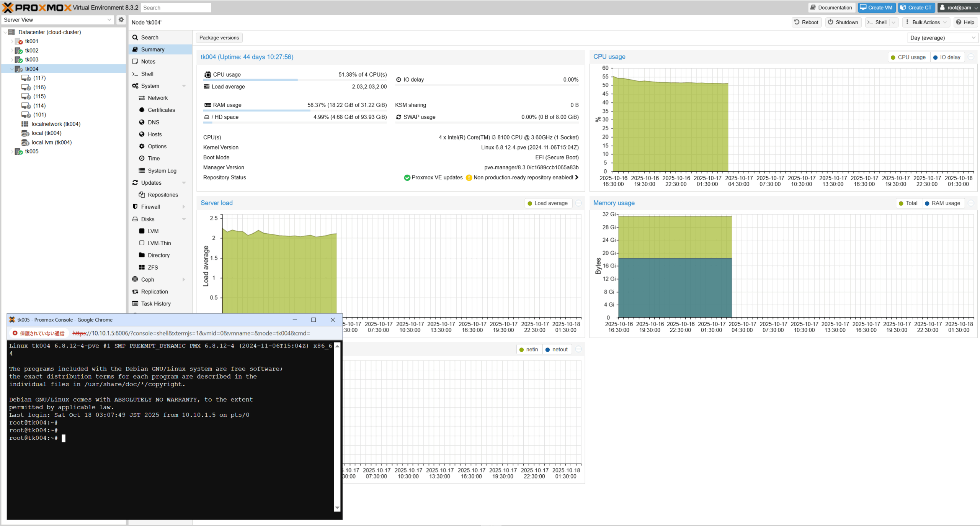The width and height of the screenshot is (980, 526).
Task: Click the Reboot button
Action: click(806, 22)
